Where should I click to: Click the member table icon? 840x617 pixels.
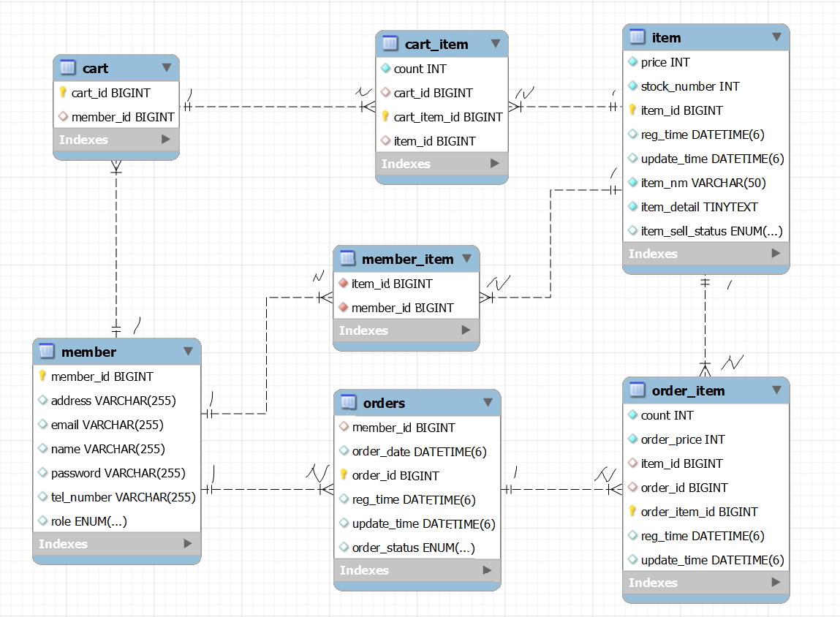pyautogui.click(x=47, y=352)
